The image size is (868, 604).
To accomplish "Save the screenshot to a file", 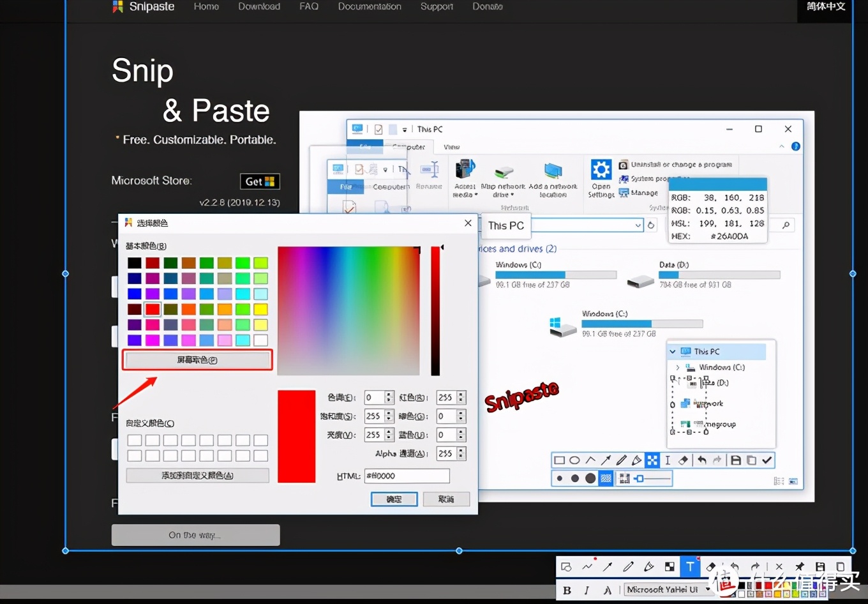I will click(x=820, y=566).
